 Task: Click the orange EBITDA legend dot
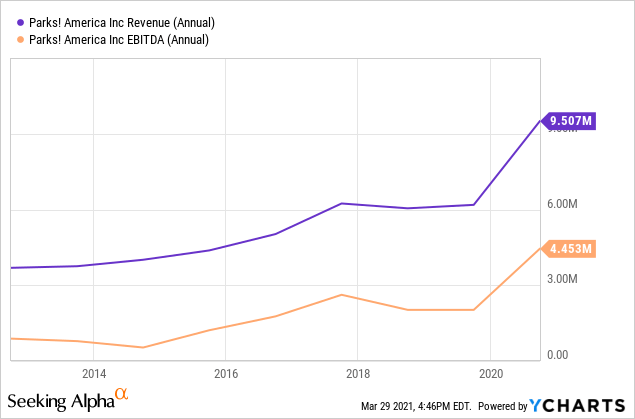coord(20,40)
